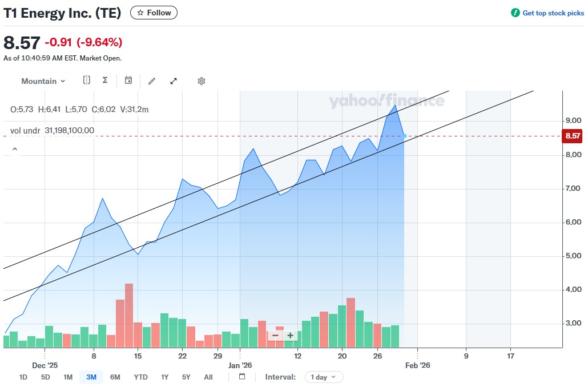The image size is (588, 387).
Task: Expand chart to full screen
Action: pyautogui.click(x=174, y=81)
